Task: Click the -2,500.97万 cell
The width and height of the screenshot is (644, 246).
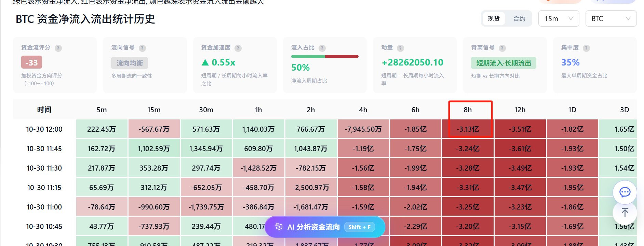Action: coord(311,188)
